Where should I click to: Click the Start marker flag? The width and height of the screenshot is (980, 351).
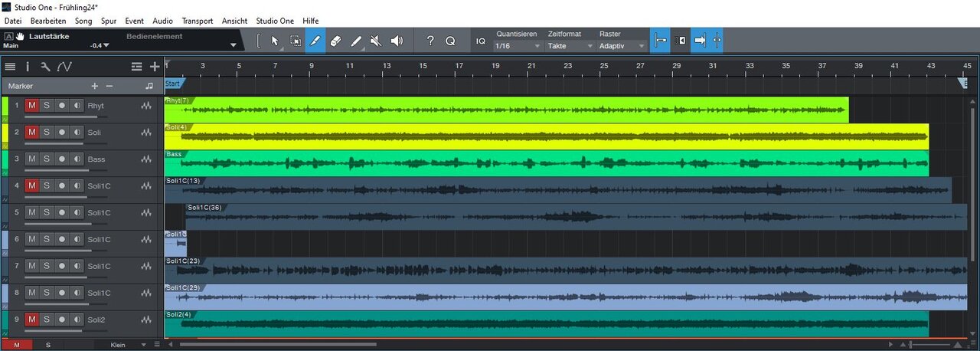[175, 84]
